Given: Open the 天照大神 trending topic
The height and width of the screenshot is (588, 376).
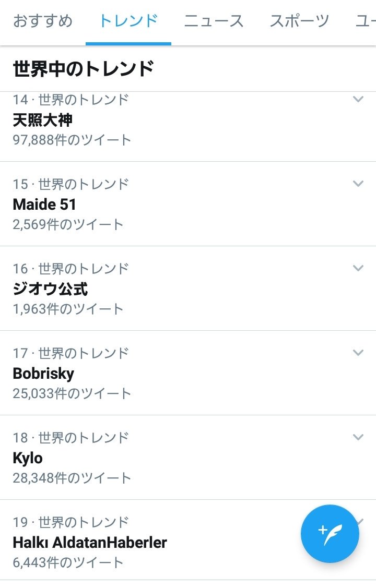Looking at the screenshot, I should coord(43,120).
